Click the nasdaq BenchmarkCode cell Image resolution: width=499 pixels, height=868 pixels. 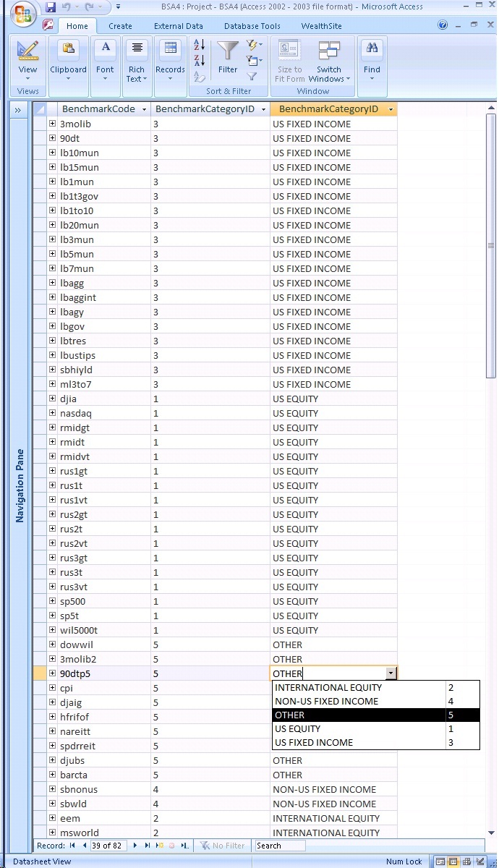[x=103, y=413]
